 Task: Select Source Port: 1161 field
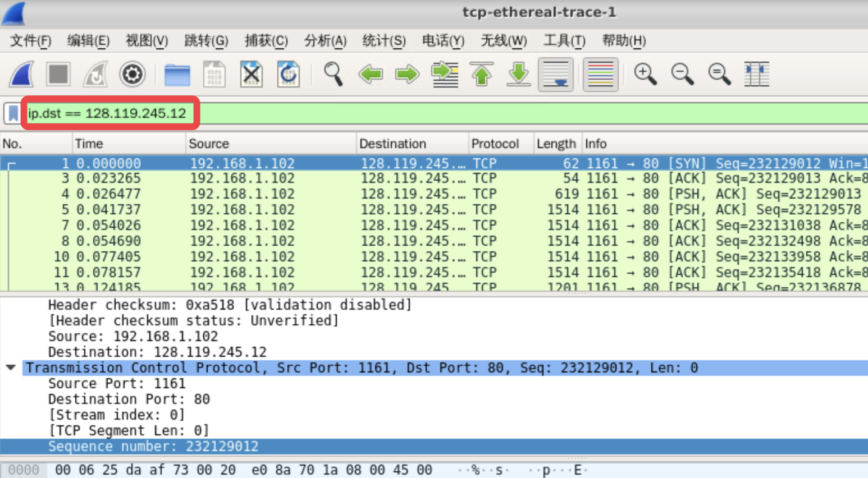[x=117, y=384]
